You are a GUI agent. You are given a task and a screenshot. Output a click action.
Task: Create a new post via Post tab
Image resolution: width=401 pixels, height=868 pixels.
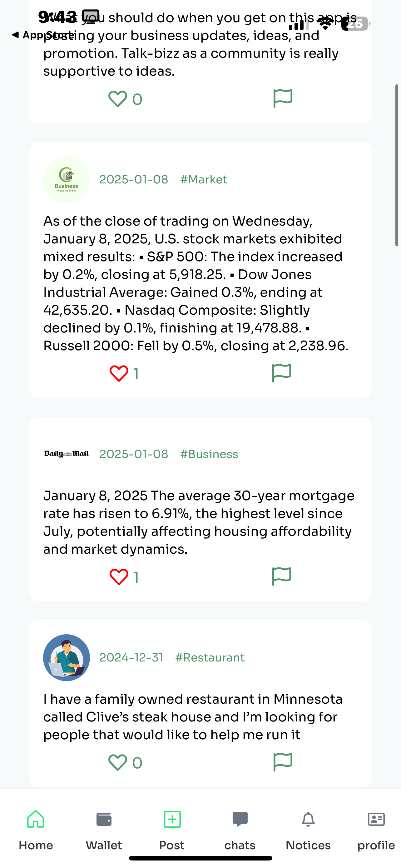[172, 827]
